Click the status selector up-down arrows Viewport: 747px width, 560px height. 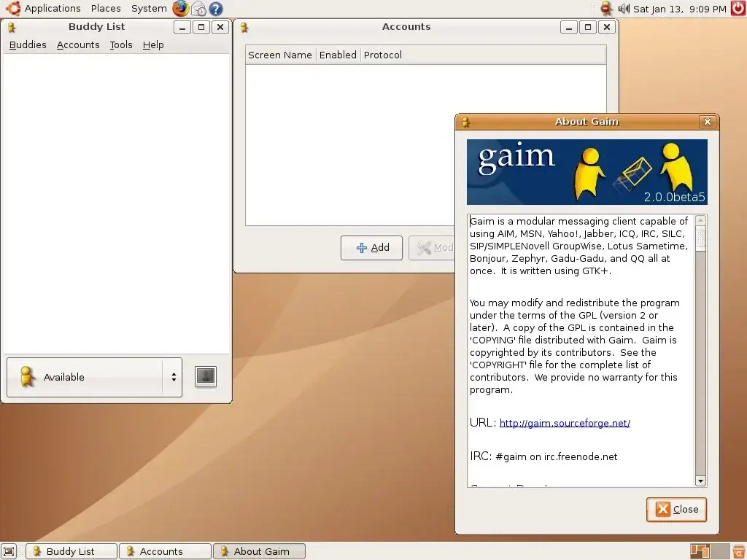(174, 377)
